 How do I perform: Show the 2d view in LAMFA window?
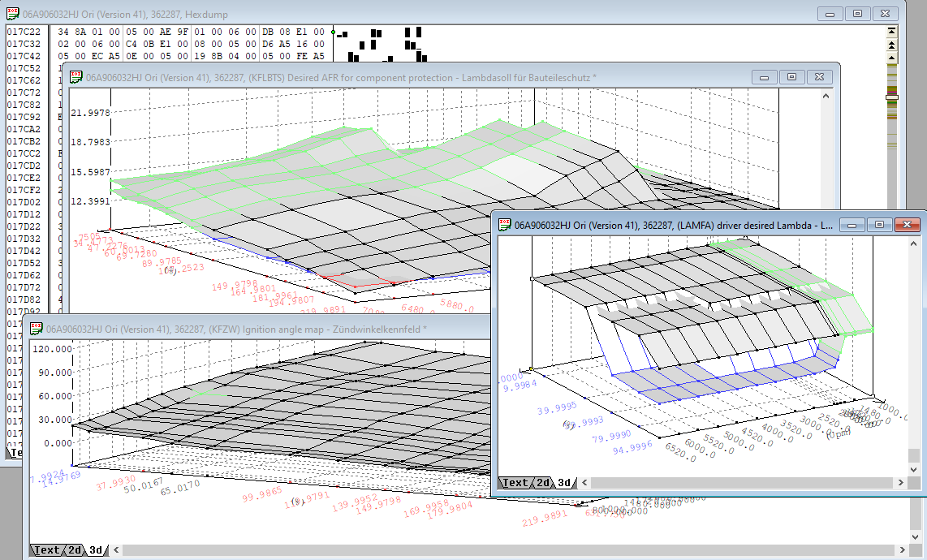[543, 483]
